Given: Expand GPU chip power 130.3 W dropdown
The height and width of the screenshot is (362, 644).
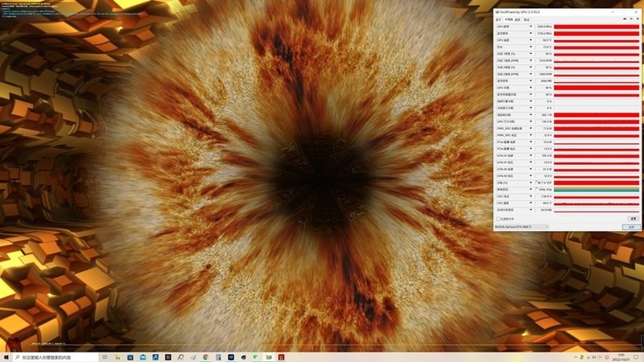Looking at the screenshot, I should (530, 121).
